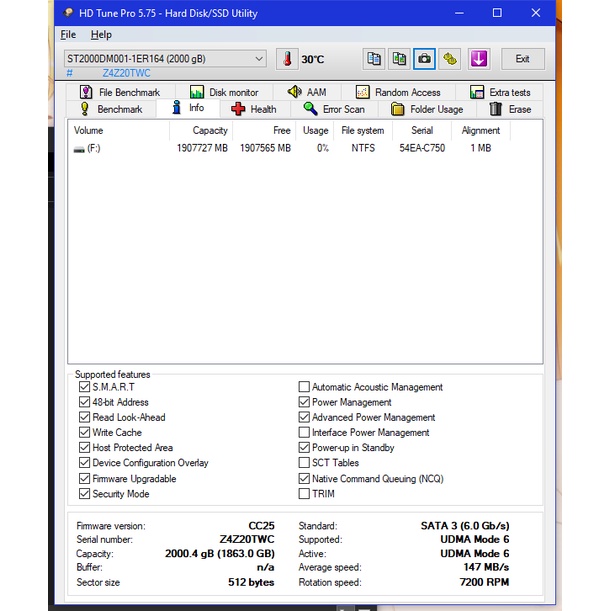
Task: Click the purple down-arrow save icon
Action: tap(479, 59)
